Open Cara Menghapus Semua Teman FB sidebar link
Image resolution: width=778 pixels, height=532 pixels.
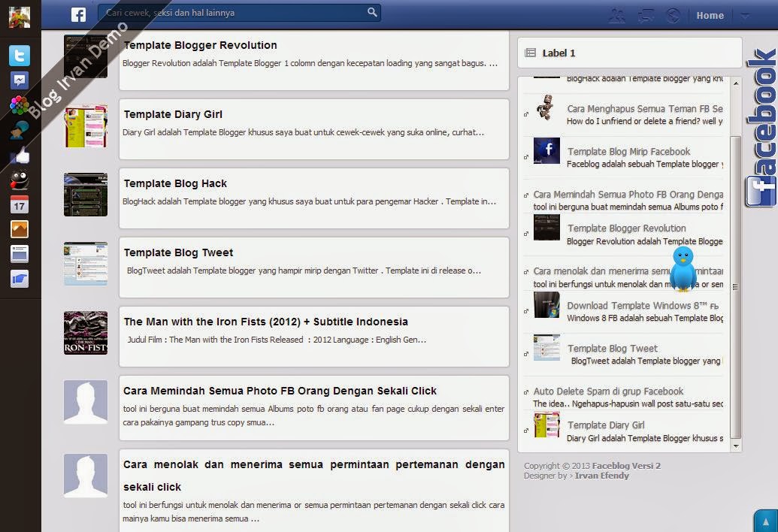point(644,109)
